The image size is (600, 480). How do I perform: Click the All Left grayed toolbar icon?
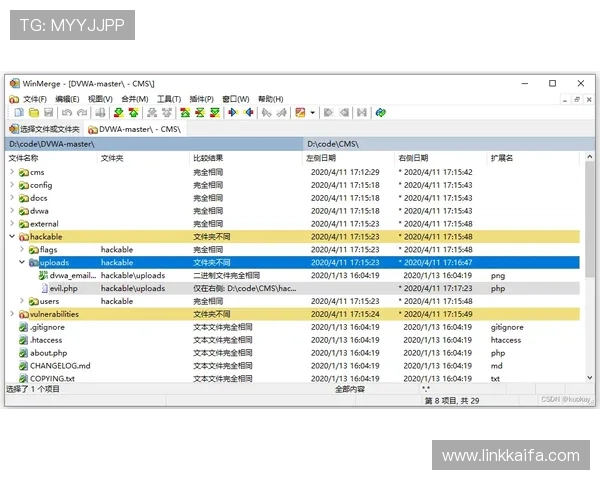tap(344, 113)
